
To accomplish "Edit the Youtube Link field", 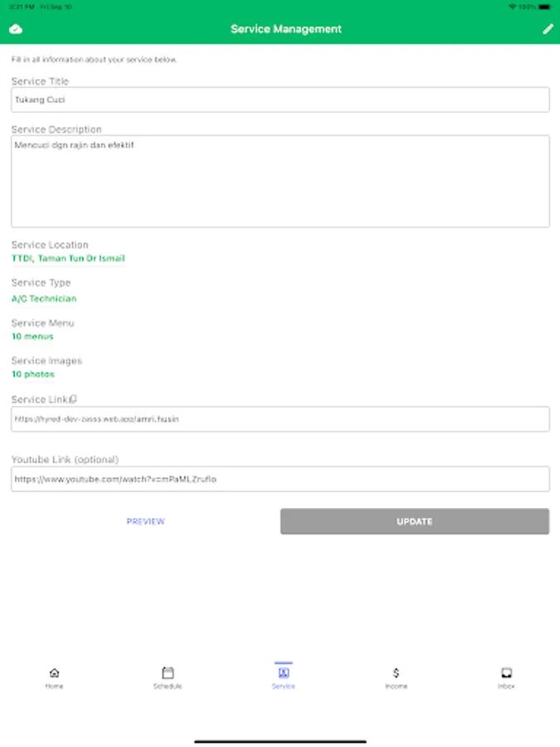I will pyautogui.click(x=280, y=479).
